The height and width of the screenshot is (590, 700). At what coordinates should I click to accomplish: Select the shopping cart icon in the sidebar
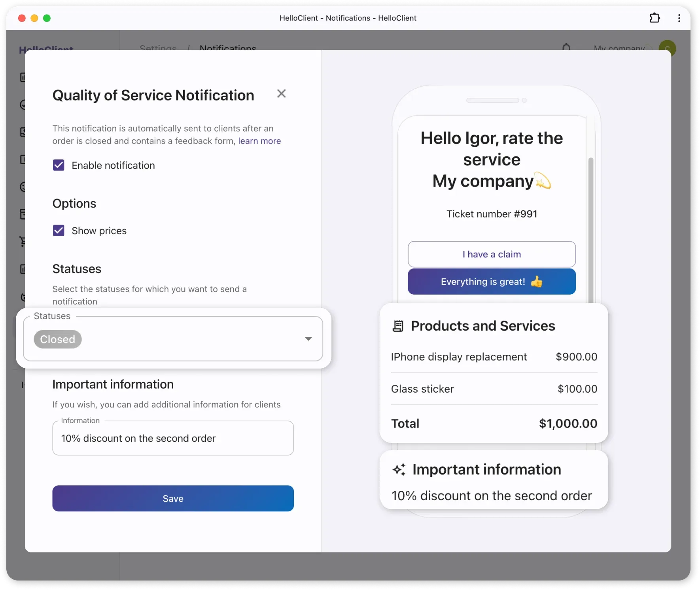23,242
